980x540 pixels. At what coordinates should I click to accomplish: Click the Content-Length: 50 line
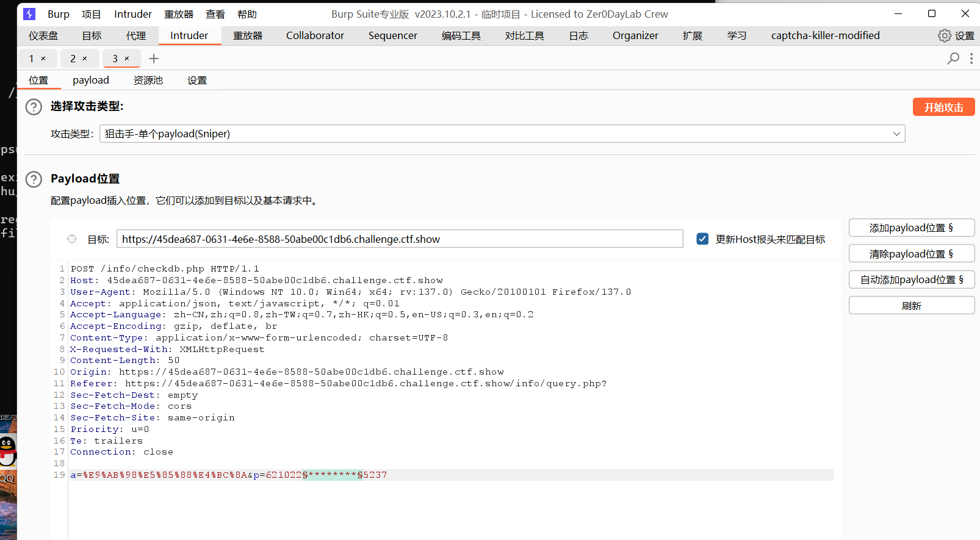point(125,361)
